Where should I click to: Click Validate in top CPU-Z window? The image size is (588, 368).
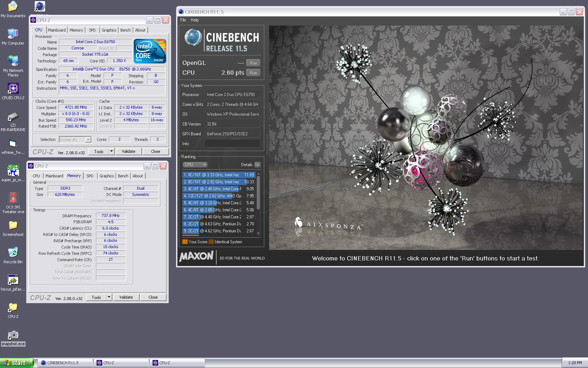coord(128,151)
